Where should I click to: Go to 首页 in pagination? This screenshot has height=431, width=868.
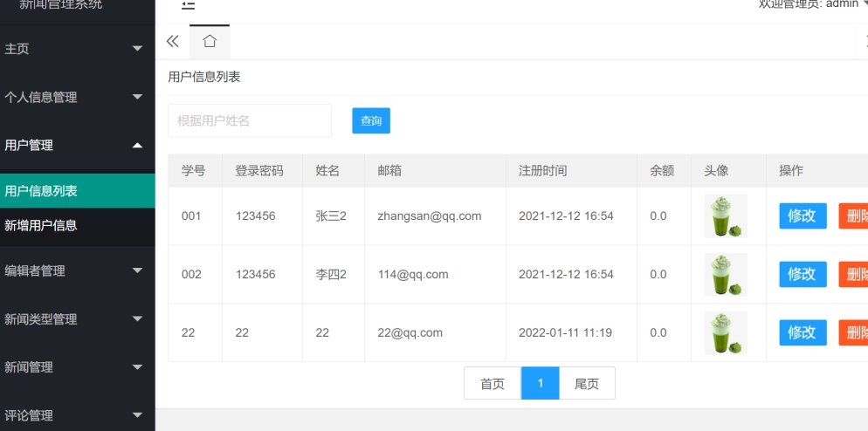493,383
